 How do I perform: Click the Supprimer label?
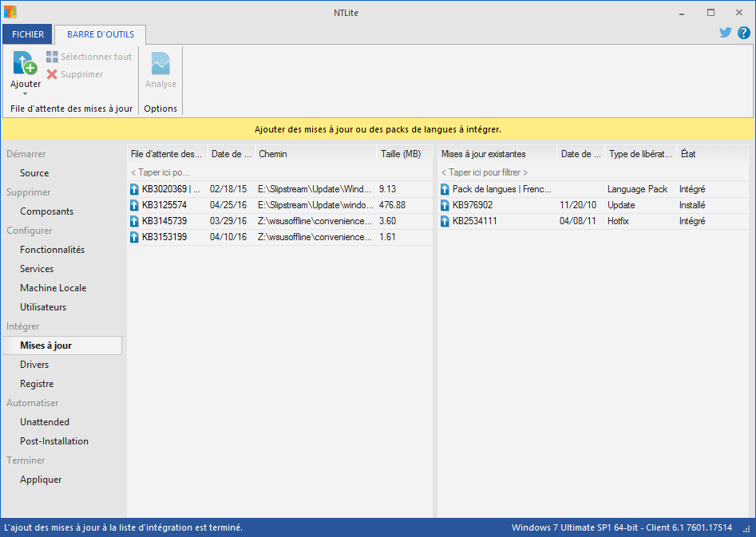(x=81, y=74)
